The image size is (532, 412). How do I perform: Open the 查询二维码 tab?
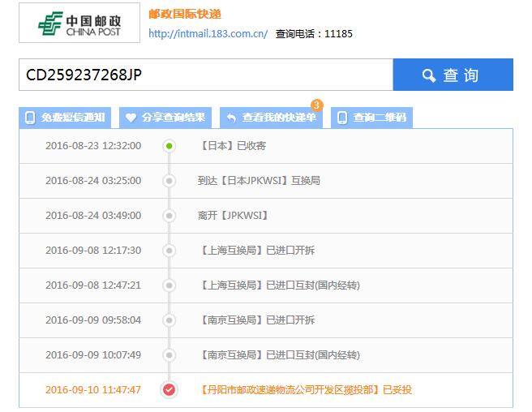click(x=371, y=118)
